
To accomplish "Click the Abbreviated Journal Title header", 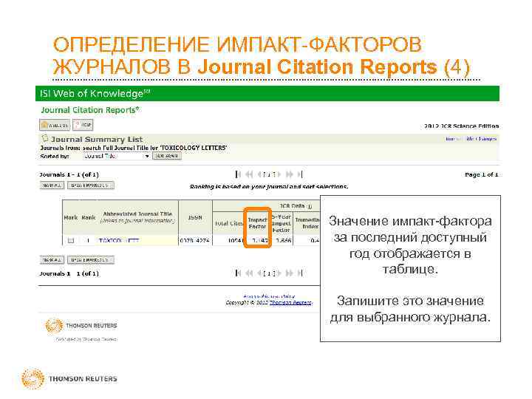I will (137, 214).
